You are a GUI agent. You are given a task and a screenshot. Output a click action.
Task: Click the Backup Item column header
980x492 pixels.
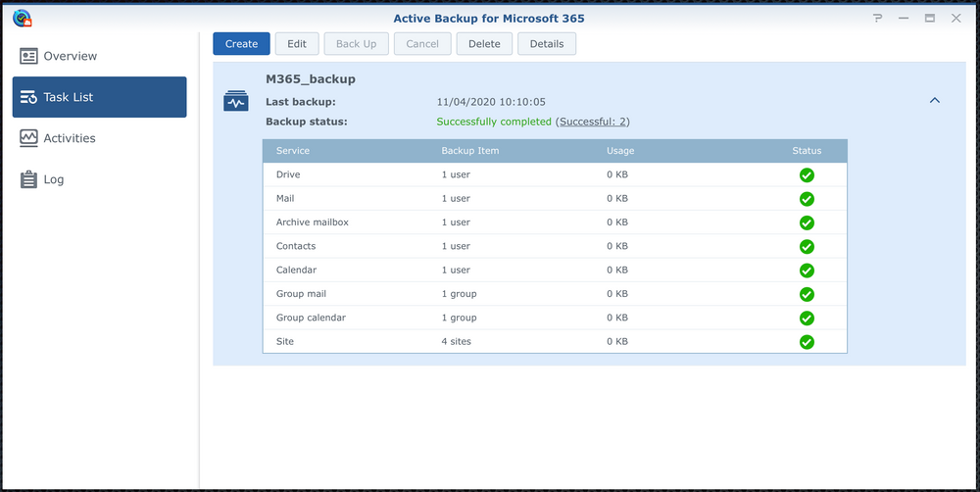coord(470,151)
